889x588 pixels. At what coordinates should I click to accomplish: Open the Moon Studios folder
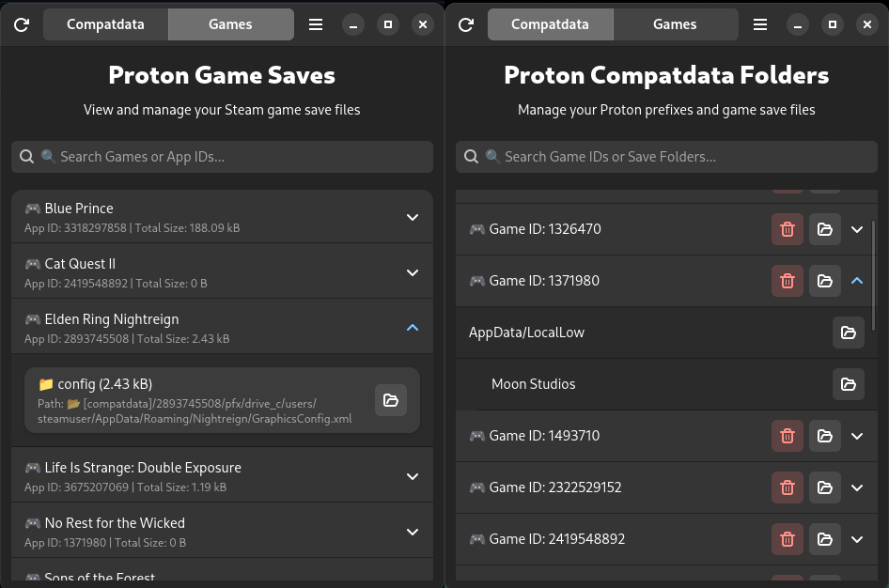[x=849, y=384]
